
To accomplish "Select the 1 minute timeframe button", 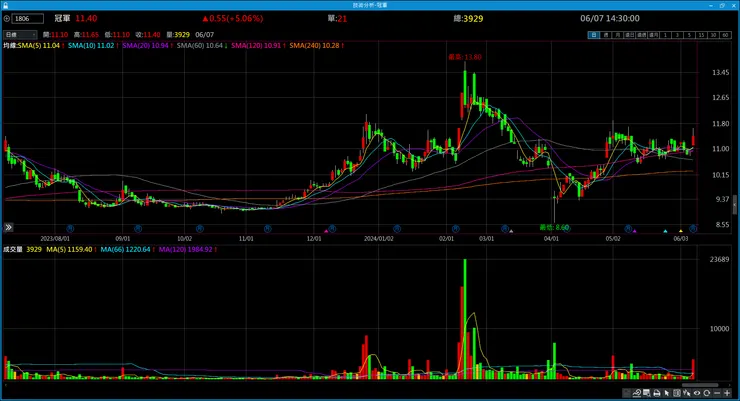I will (665, 35).
